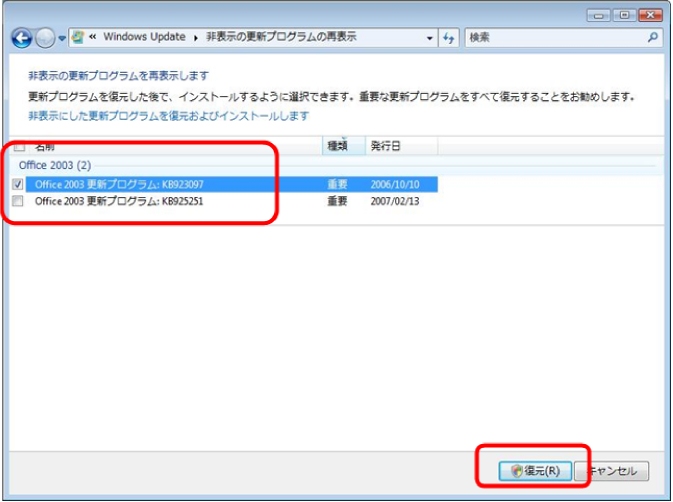Image resolution: width=673 pixels, height=502 pixels.
Task: Sort the list by 種類 column header
Action: coord(338,146)
